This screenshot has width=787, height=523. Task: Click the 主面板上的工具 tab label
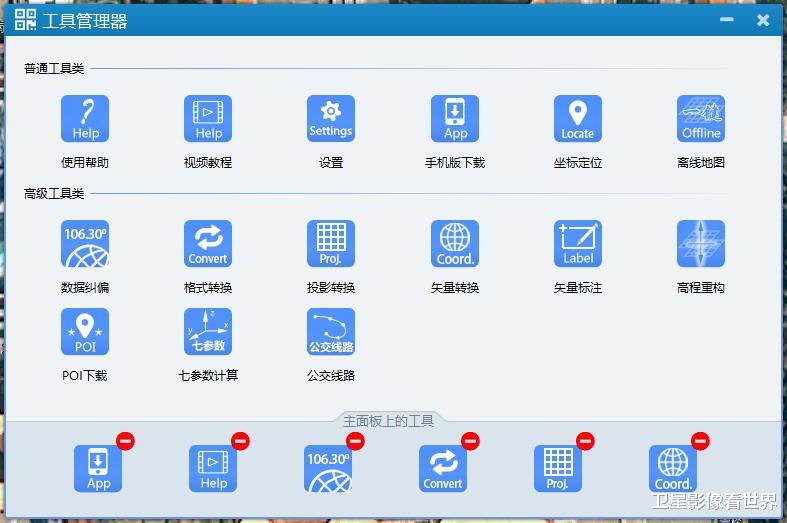388,421
